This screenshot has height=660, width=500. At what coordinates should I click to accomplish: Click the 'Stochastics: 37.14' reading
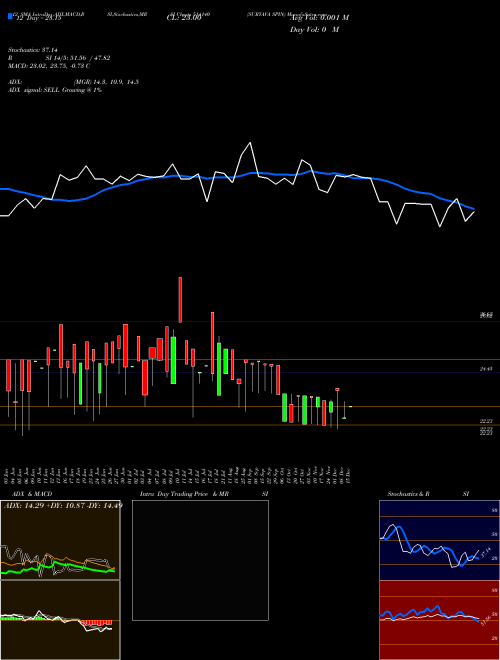[x=32, y=50]
